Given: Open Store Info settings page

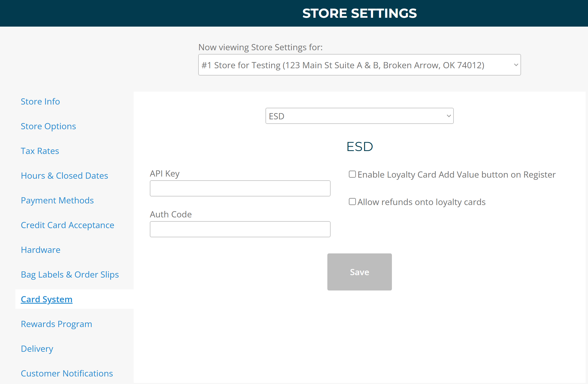Looking at the screenshot, I should point(40,102).
